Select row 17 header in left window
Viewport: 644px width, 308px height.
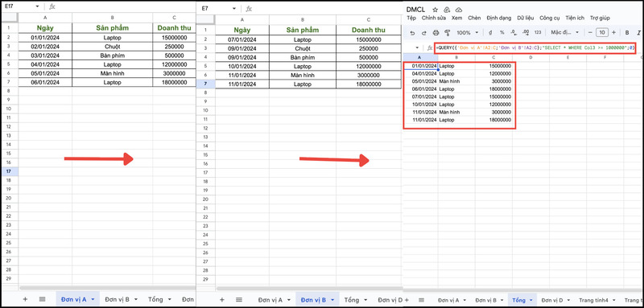[x=10, y=171]
